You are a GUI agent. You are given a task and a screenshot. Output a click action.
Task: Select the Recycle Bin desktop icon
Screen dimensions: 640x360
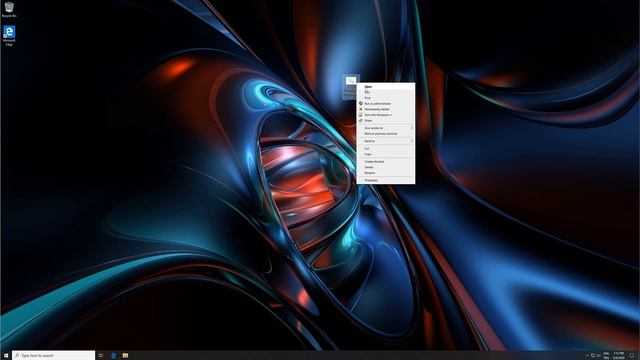click(9, 9)
